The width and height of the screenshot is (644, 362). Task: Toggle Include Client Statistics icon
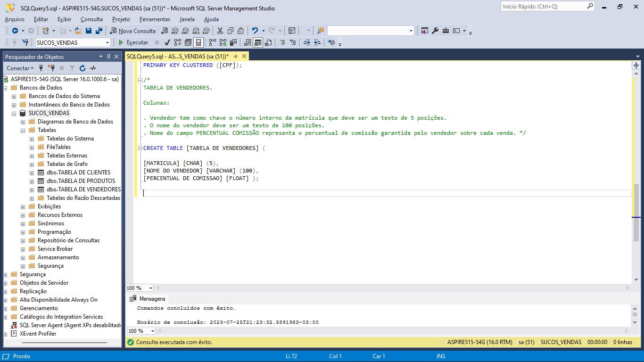coord(233,42)
